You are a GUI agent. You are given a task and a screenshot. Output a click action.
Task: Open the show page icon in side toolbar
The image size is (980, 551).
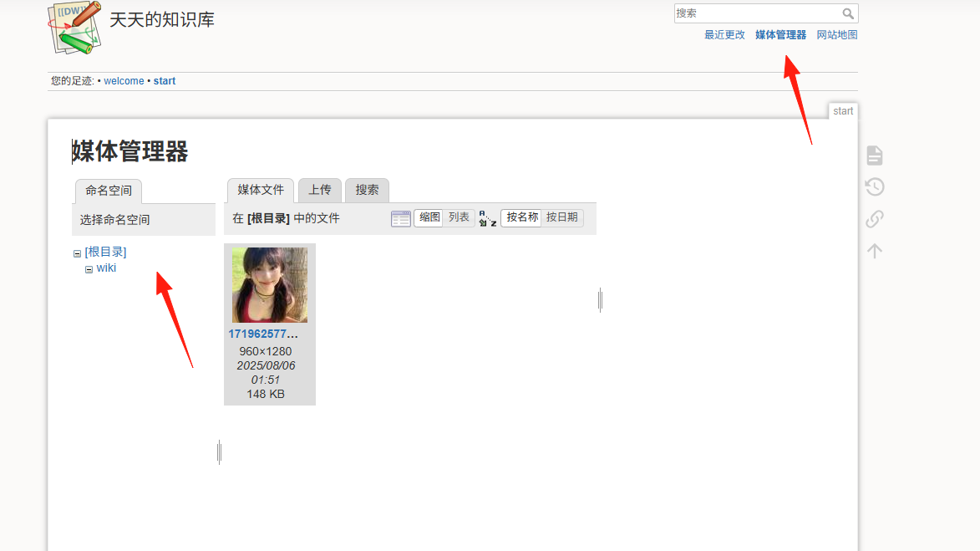tap(875, 156)
